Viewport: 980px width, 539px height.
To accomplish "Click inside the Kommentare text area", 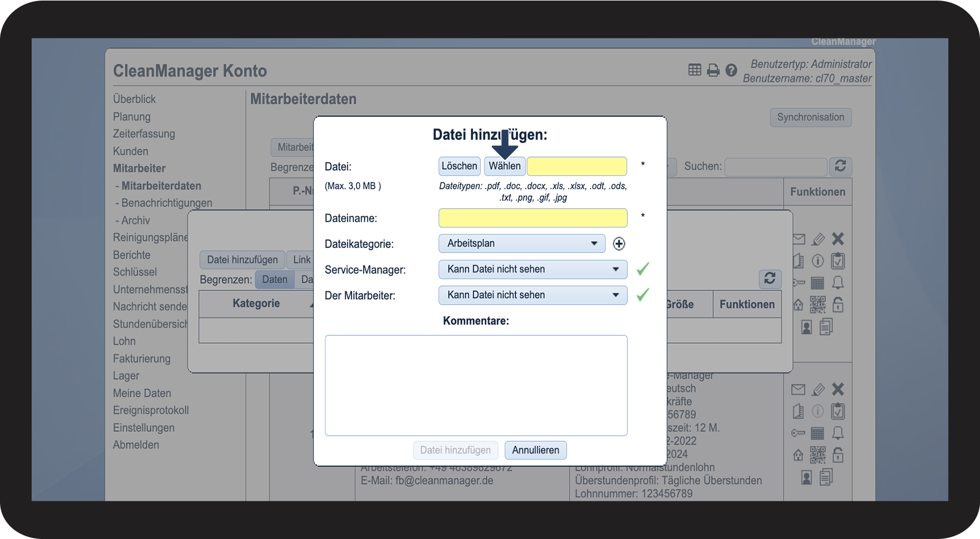I will click(476, 385).
